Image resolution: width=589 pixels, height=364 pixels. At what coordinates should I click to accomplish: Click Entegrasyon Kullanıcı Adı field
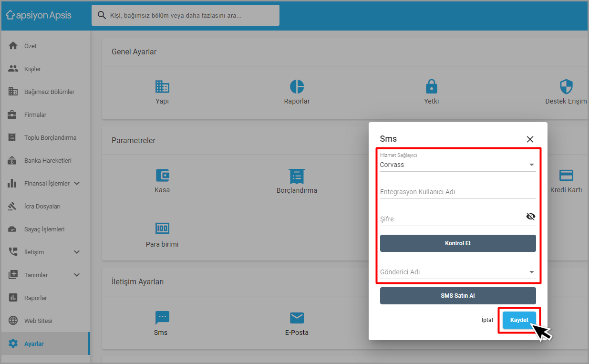tap(458, 192)
